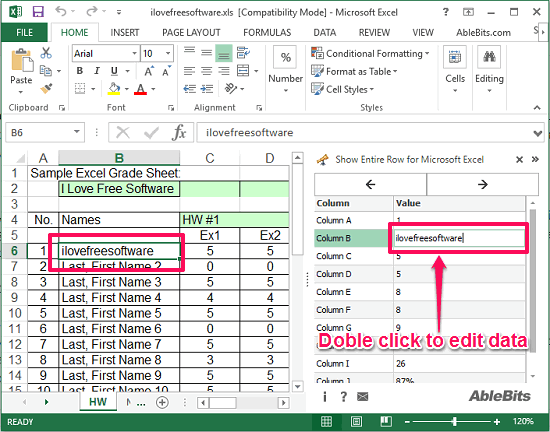Align text to top of cell
Screen dimensions: 550x432
pyautogui.click(x=189, y=53)
